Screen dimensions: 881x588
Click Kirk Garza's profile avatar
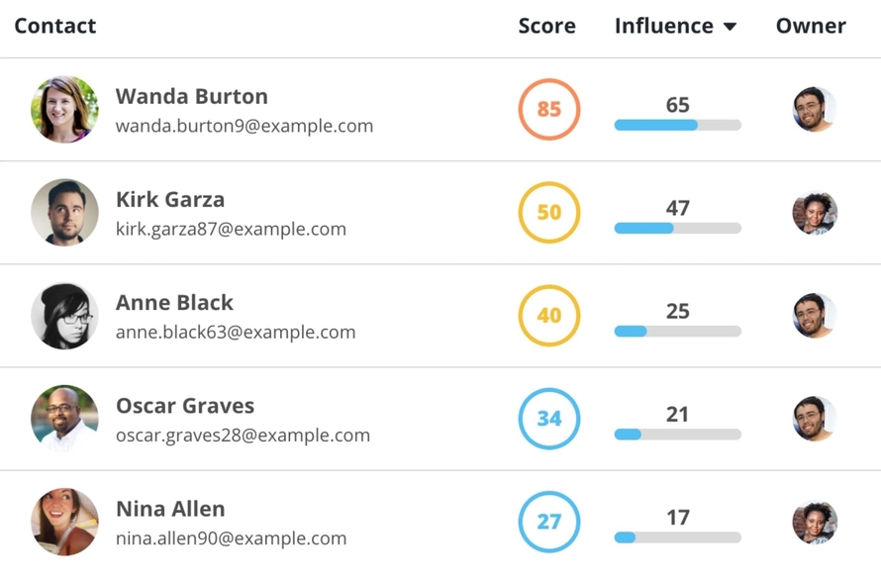point(64,212)
